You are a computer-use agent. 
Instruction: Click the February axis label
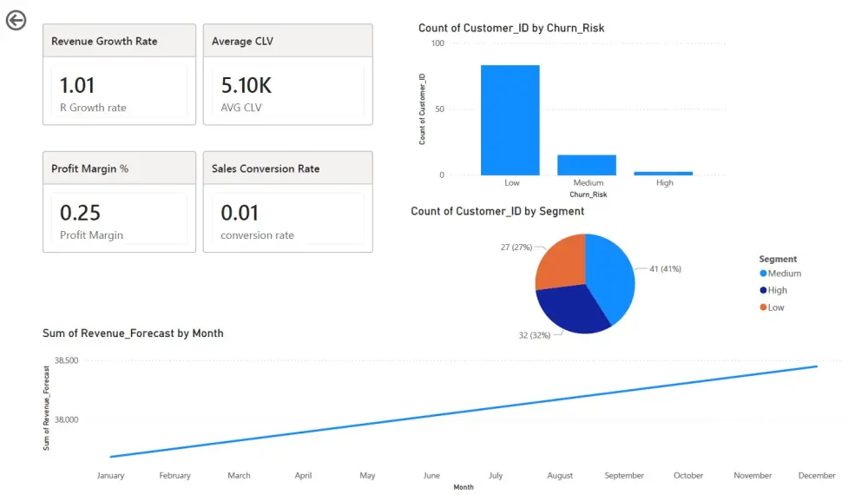tap(175, 476)
